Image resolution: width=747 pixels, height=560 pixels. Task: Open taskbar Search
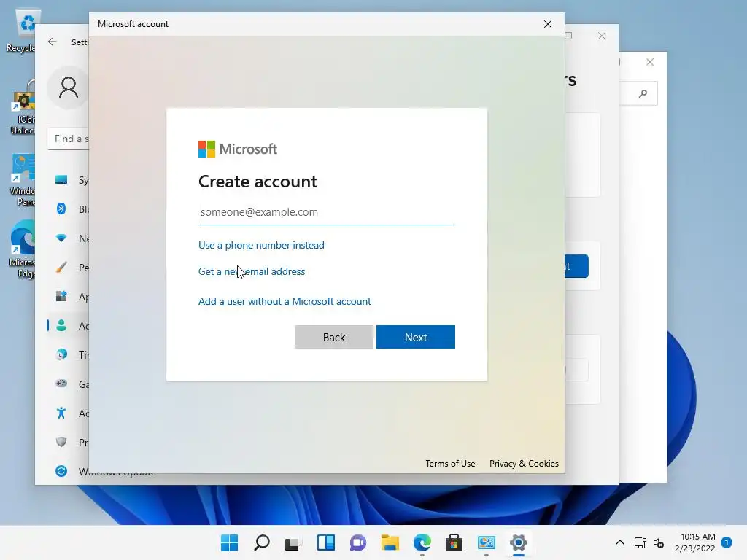pyautogui.click(x=262, y=542)
